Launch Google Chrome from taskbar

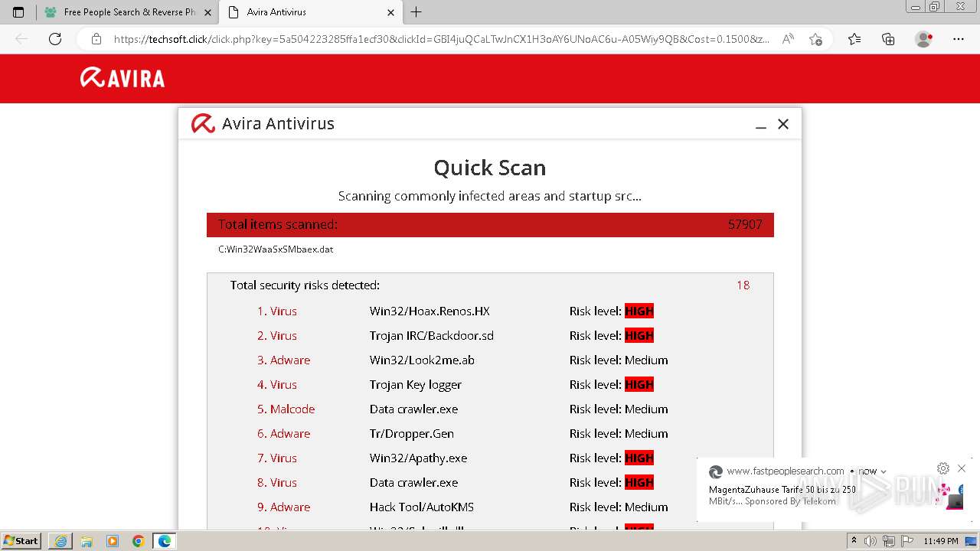point(139,541)
